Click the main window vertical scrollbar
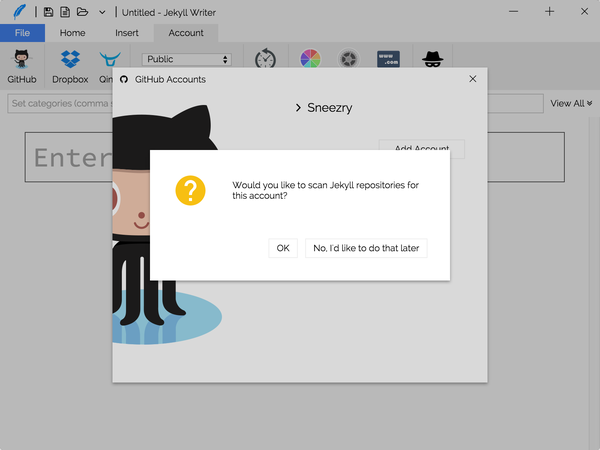 (594, 283)
